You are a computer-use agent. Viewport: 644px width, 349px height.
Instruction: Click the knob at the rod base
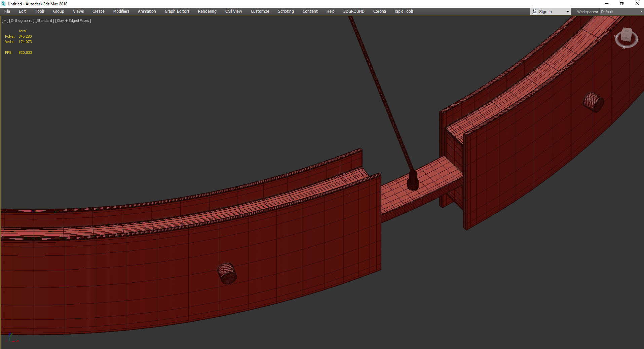[413, 181]
